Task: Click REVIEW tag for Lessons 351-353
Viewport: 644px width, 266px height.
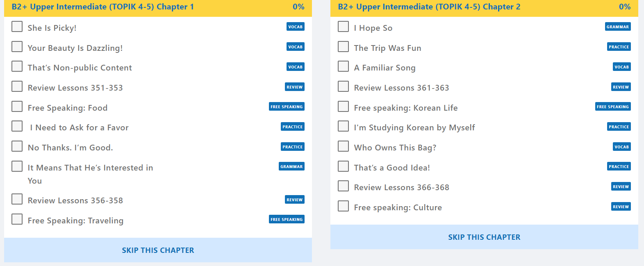Action: pos(295,87)
